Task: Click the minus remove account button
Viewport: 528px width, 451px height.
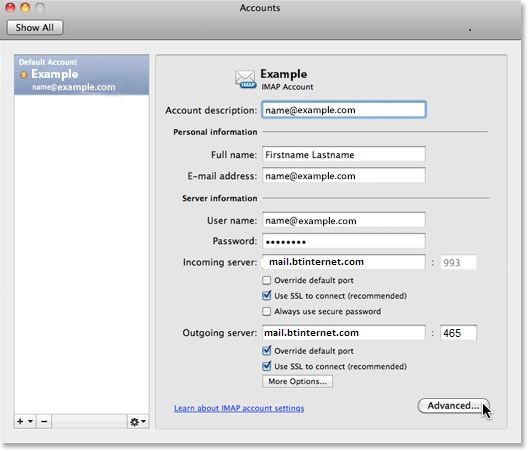Action: (x=44, y=421)
